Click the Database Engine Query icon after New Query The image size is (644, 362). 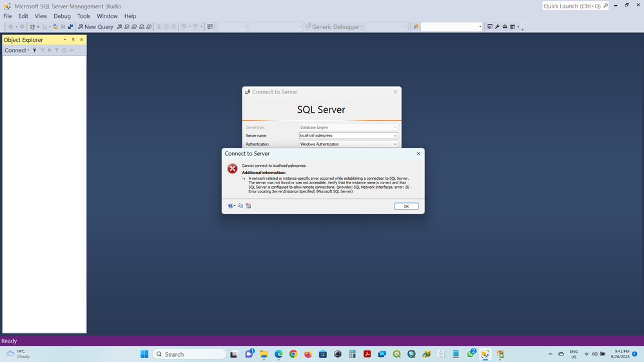(119, 26)
